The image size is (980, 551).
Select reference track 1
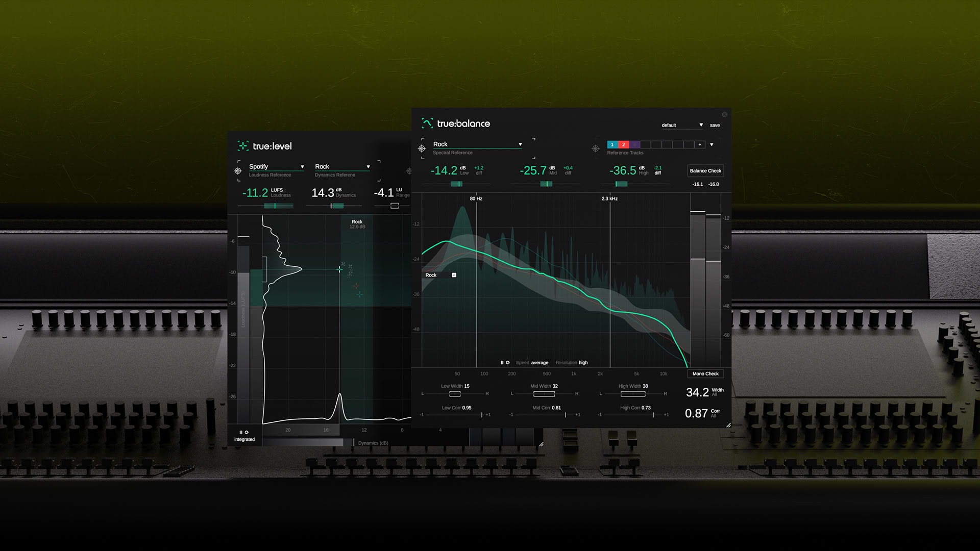tap(612, 145)
